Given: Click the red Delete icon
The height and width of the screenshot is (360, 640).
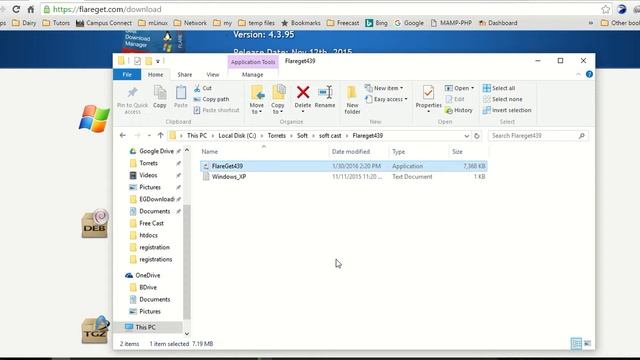Looking at the screenshot, I should point(303,92).
